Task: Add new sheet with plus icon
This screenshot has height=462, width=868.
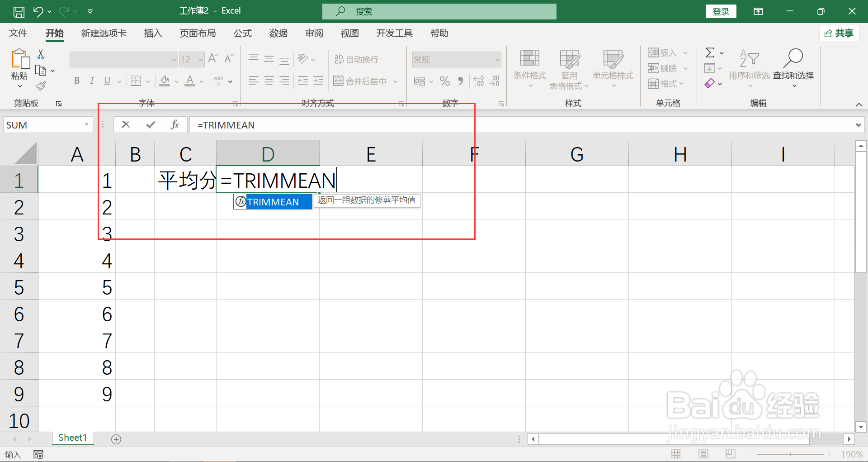Action: pos(116,439)
